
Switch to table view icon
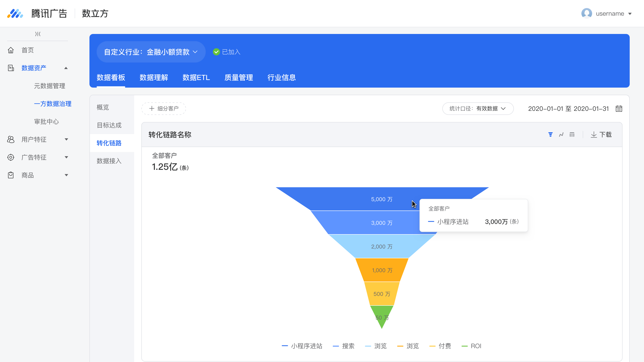(572, 135)
